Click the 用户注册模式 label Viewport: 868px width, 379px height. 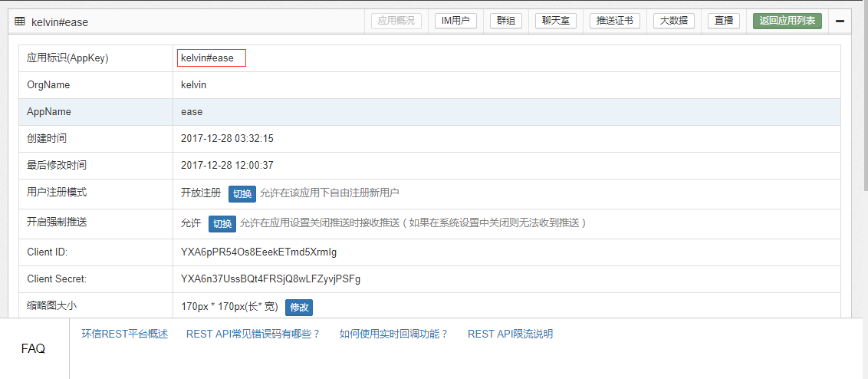pyautogui.click(x=57, y=193)
